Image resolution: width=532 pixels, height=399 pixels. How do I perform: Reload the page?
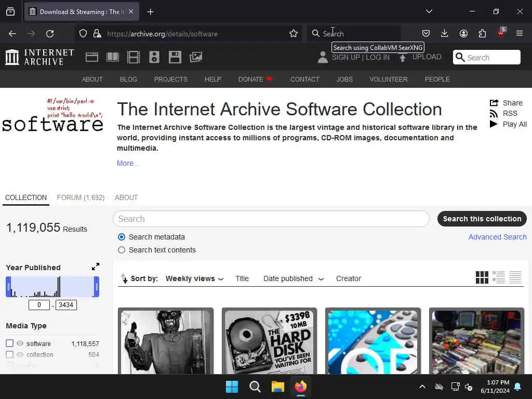50,34
